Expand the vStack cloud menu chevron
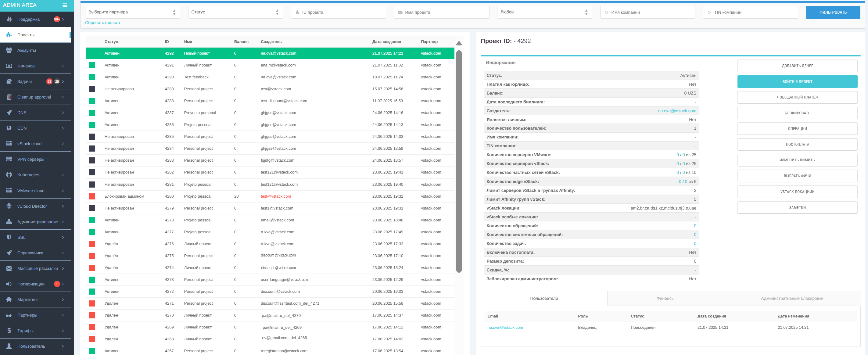 [63, 143]
